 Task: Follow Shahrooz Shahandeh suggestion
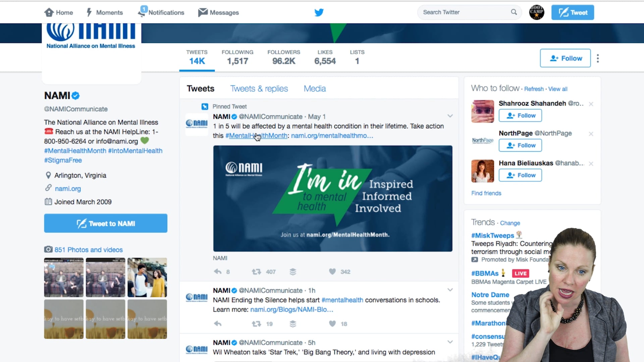(x=520, y=116)
